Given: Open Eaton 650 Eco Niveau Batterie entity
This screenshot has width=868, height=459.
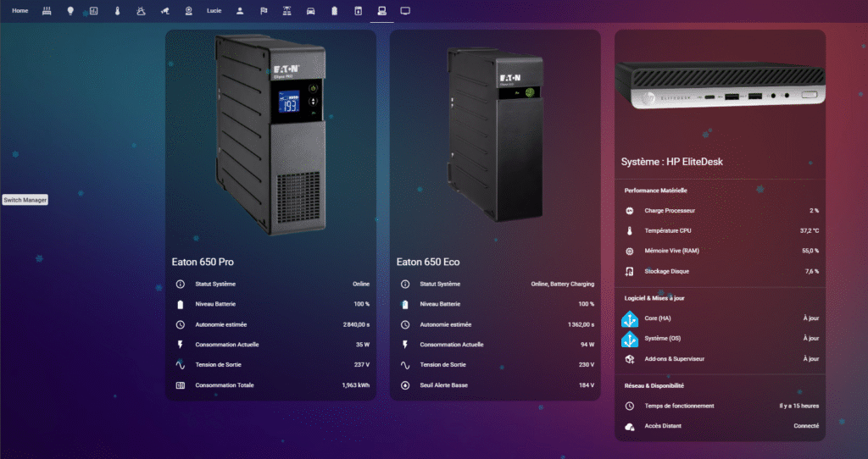Looking at the screenshot, I should tap(495, 304).
